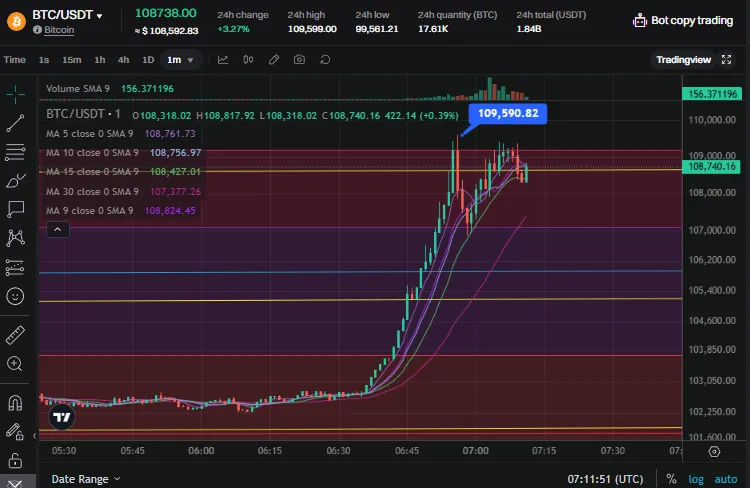Screen dimensions: 750x488
Task: Select the text annotation callout tool
Action: [15, 209]
